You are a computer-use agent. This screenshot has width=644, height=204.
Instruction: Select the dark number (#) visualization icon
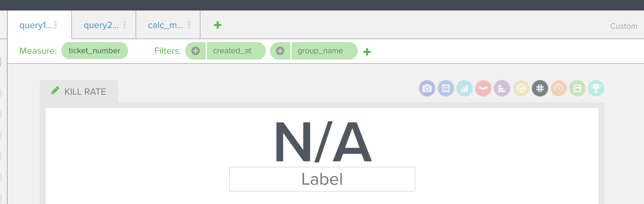540,88
